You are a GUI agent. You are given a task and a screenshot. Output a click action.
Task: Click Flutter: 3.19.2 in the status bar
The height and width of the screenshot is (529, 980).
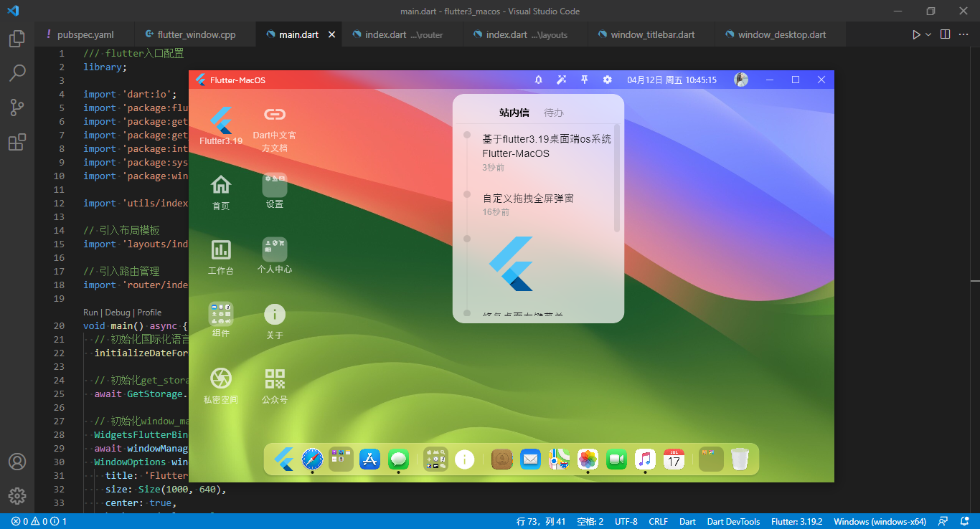click(x=797, y=521)
